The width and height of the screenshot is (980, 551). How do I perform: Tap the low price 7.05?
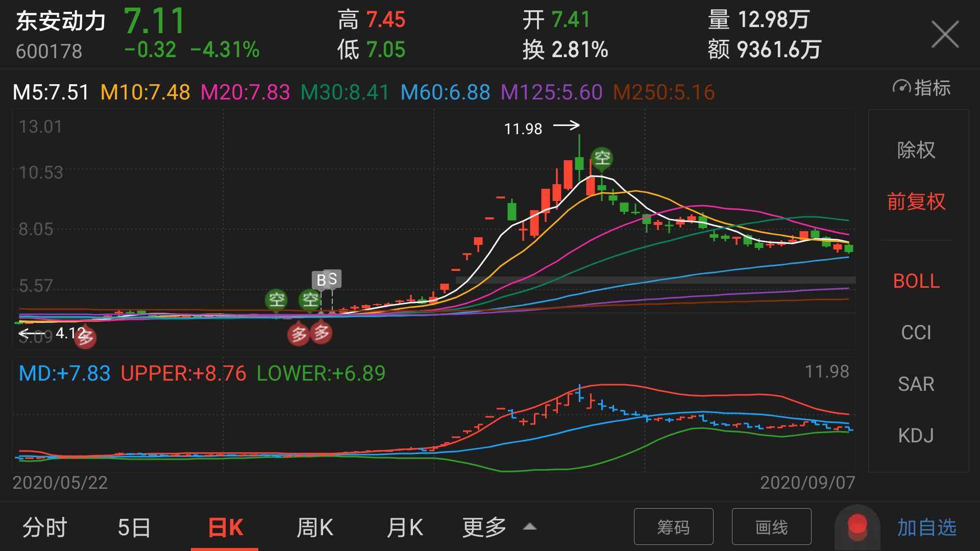pos(386,50)
